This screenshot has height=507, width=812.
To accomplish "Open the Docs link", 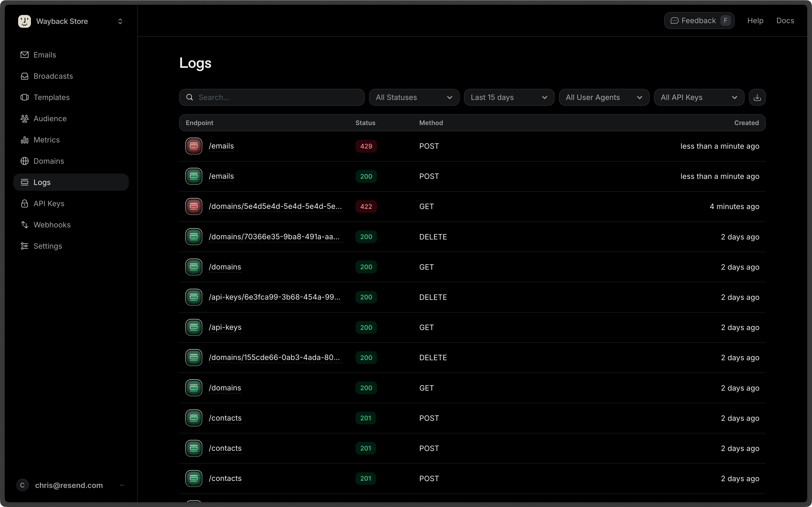I will click(x=785, y=21).
